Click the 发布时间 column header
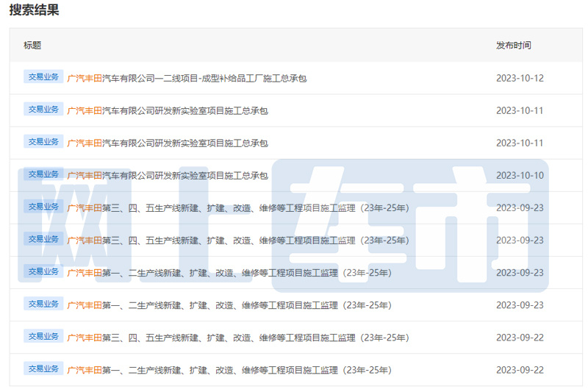Screen dimensions: 588x392 [x=513, y=46]
